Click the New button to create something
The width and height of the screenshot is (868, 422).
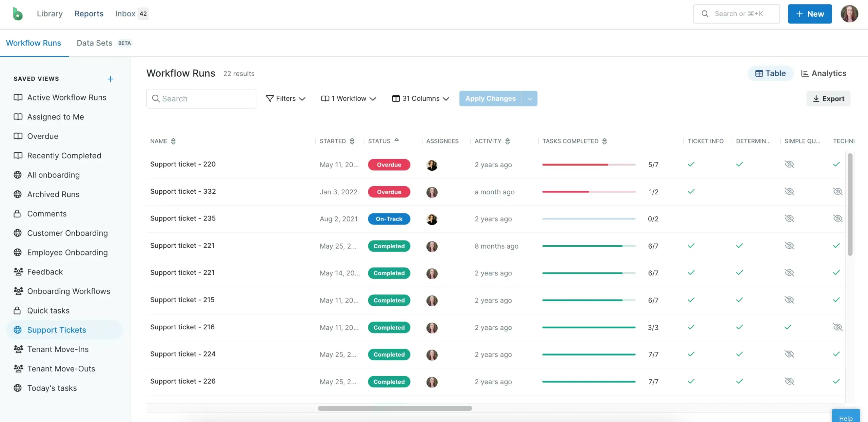coord(809,14)
